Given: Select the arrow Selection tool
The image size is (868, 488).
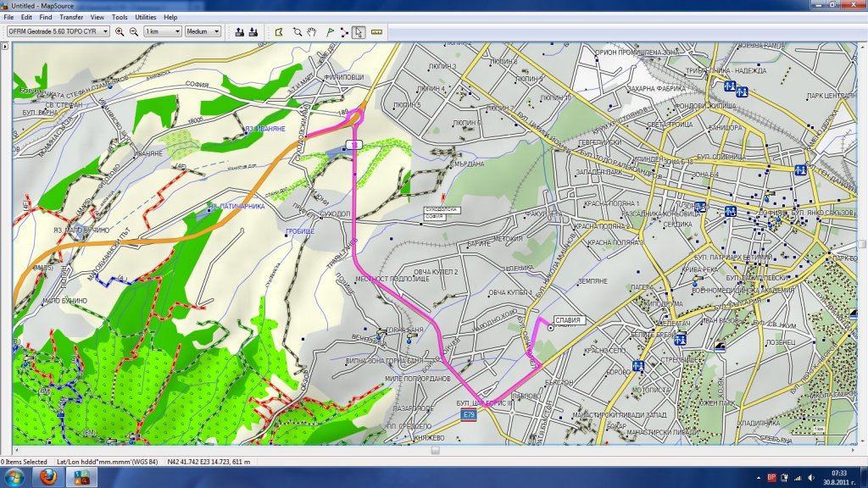Looking at the screenshot, I should (x=359, y=32).
